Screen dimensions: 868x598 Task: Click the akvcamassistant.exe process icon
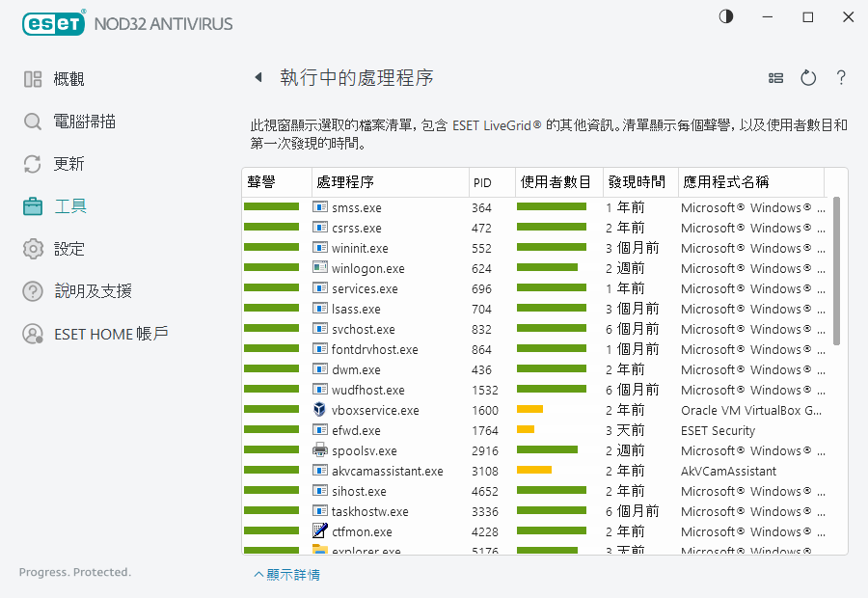[320, 470]
